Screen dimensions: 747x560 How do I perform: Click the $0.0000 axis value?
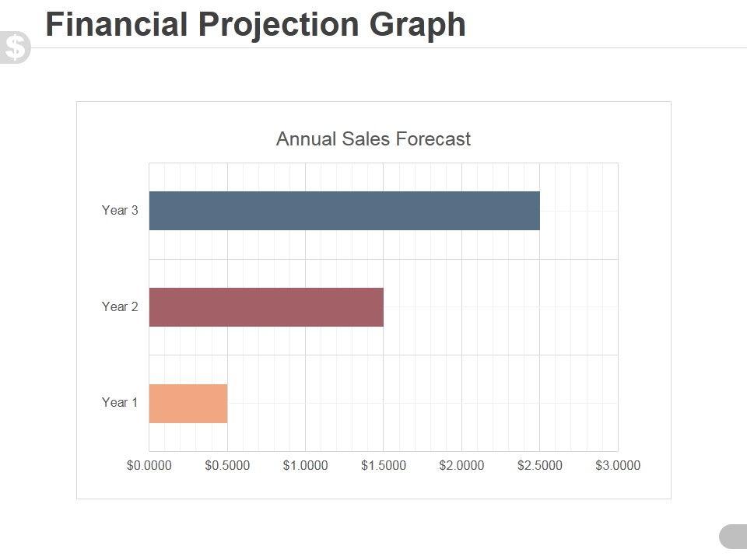[149, 466]
